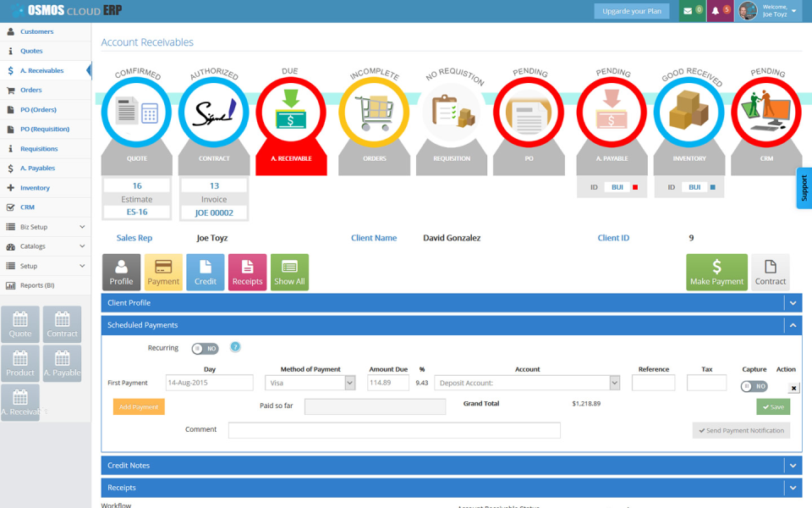The image size is (812, 508).
Task: Check the notifications bell icon
Action: (715, 10)
